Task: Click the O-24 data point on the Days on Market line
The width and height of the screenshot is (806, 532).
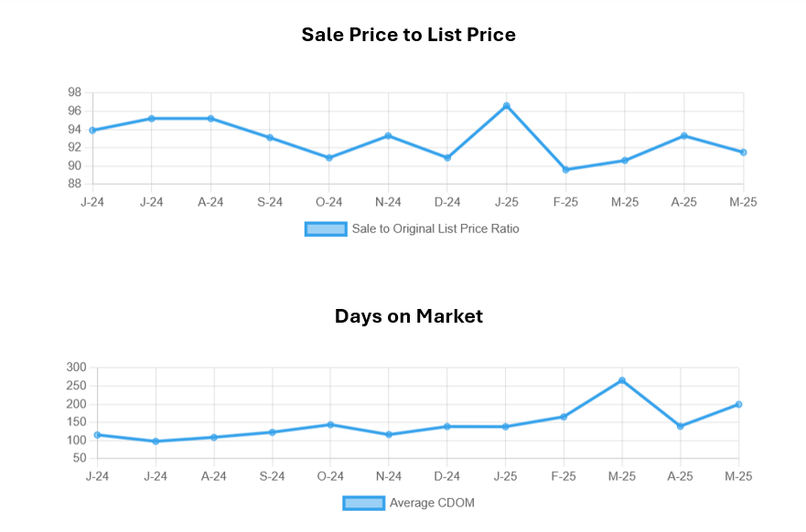Action: point(330,424)
